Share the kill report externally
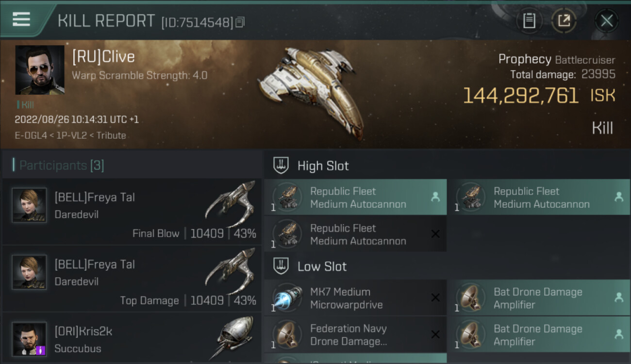The width and height of the screenshot is (631, 364). tap(564, 21)
